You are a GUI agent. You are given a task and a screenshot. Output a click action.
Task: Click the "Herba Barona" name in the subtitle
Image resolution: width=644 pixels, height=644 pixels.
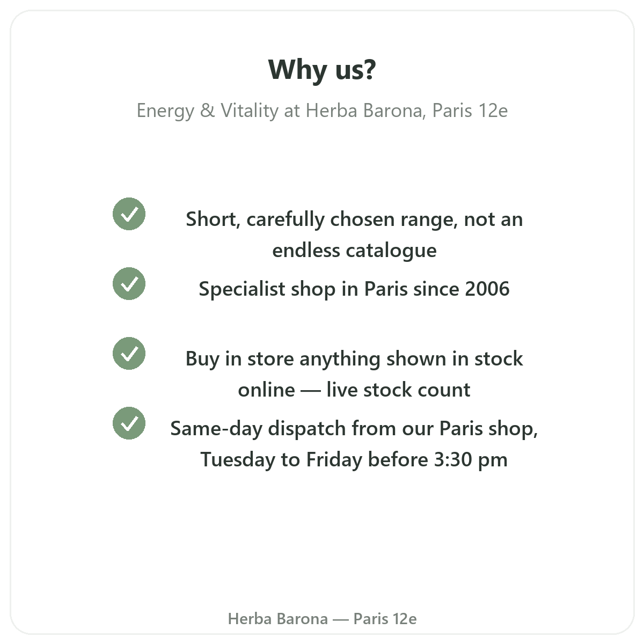[x=364, y=111]
